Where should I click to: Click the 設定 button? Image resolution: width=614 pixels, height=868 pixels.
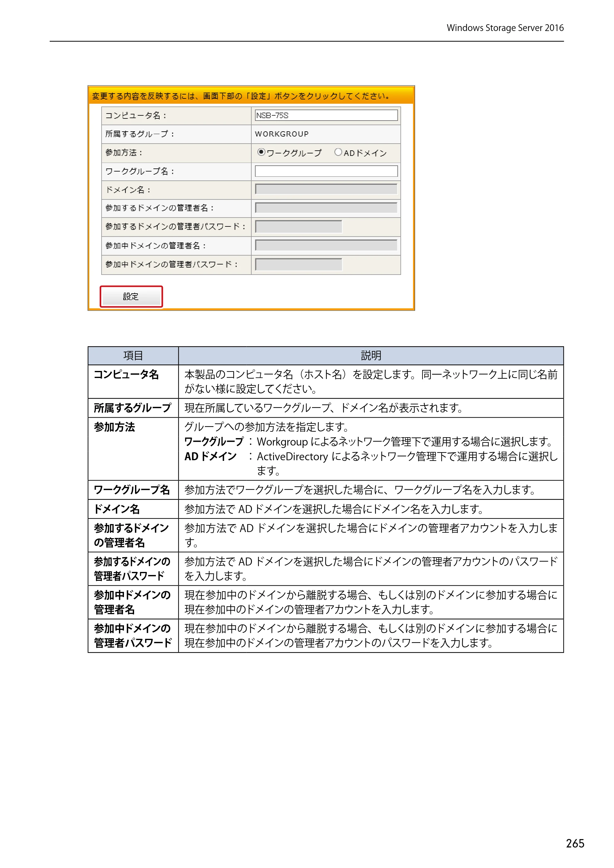point(131,296)
